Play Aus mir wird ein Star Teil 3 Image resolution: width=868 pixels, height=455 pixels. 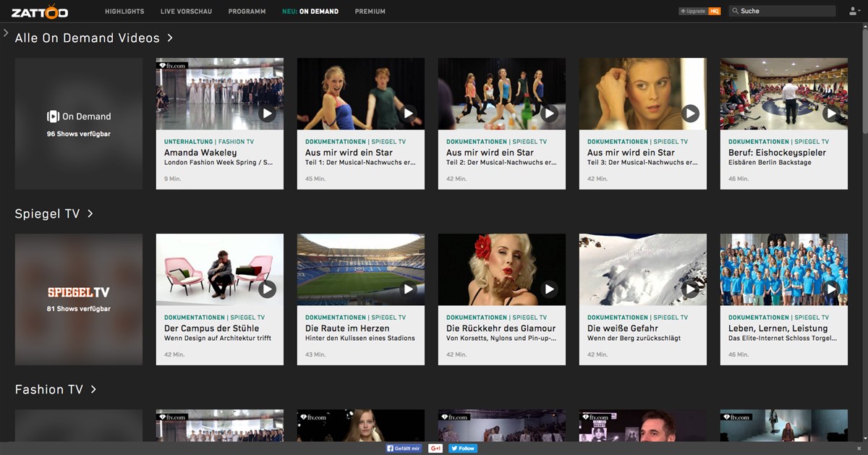pyautogui.click(x=691, y=114)
